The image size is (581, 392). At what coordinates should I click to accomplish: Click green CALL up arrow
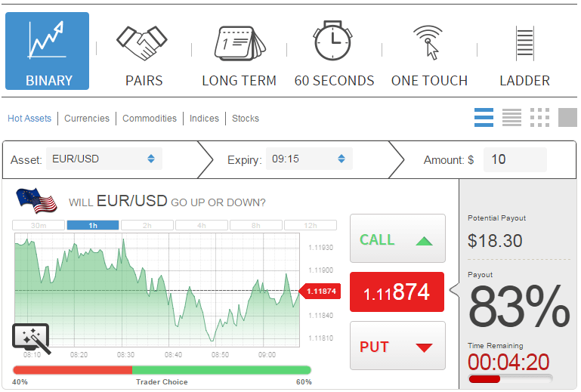point(425,242)
